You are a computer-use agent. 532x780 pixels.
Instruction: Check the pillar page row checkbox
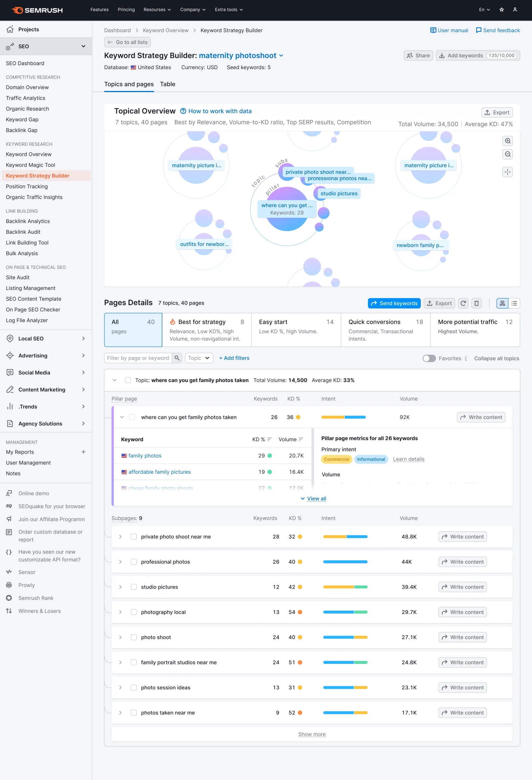pyautogui.click(x=132, y=417)
